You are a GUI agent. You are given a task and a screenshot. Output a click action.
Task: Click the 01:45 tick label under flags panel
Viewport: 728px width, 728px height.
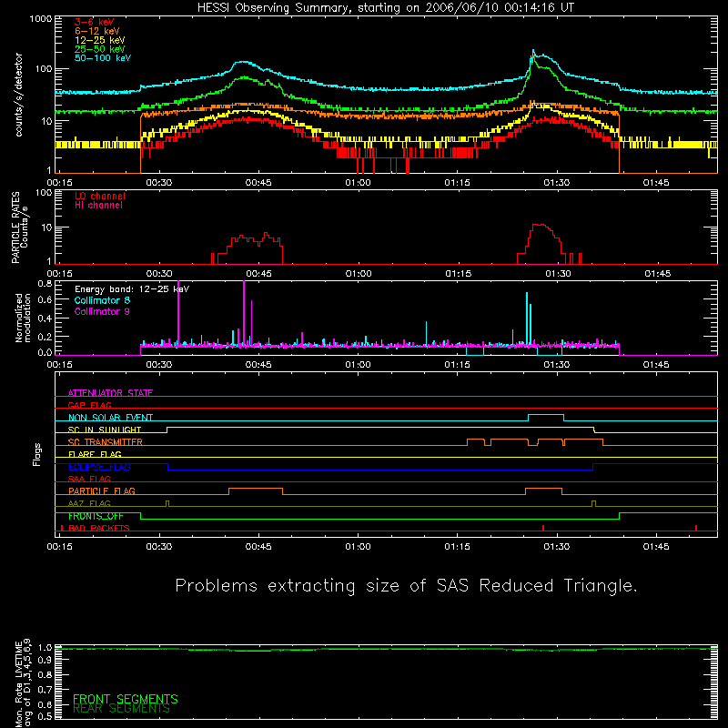[x=656, y=547]
